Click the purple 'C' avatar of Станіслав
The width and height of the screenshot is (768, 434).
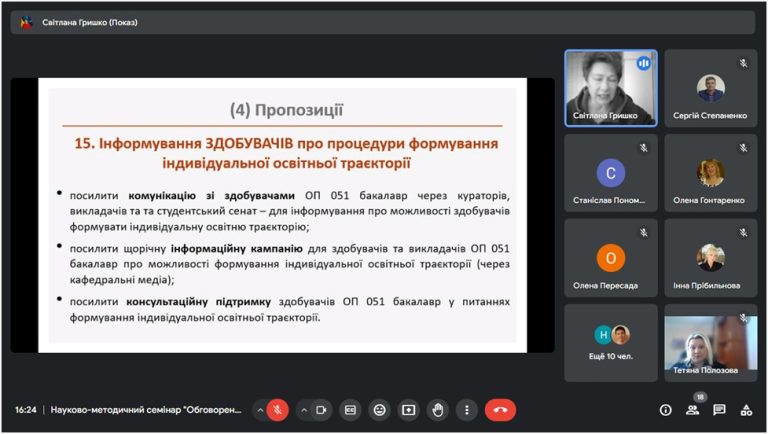click(x=611, y=173)
